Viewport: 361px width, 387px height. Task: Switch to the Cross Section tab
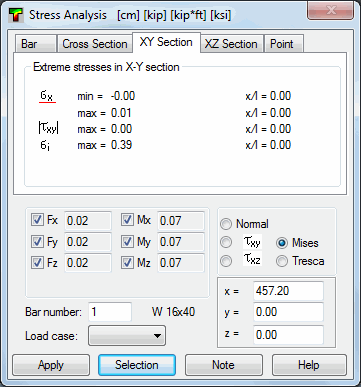click(x=95, y=44)
